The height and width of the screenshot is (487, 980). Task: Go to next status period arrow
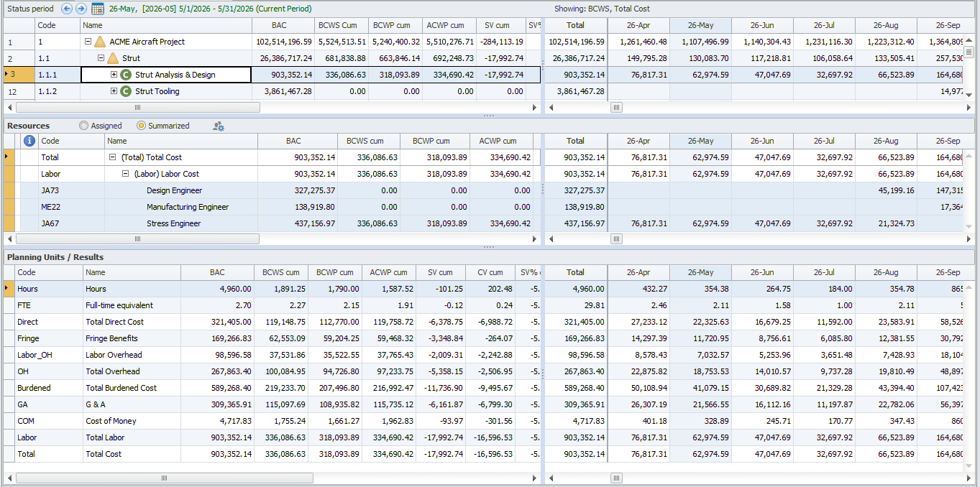pos(81,9)
